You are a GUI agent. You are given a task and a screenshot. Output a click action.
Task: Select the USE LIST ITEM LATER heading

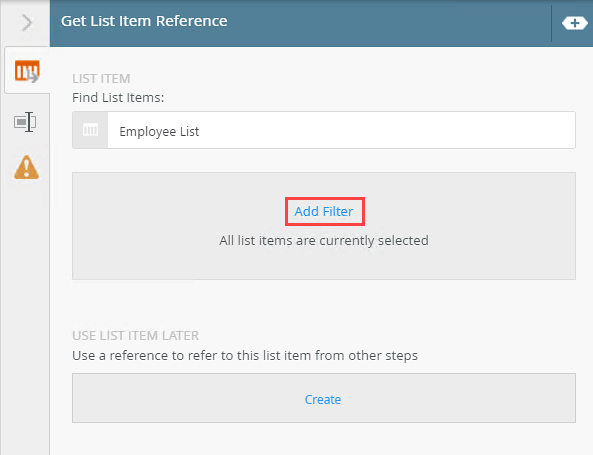tap(135, 335)
